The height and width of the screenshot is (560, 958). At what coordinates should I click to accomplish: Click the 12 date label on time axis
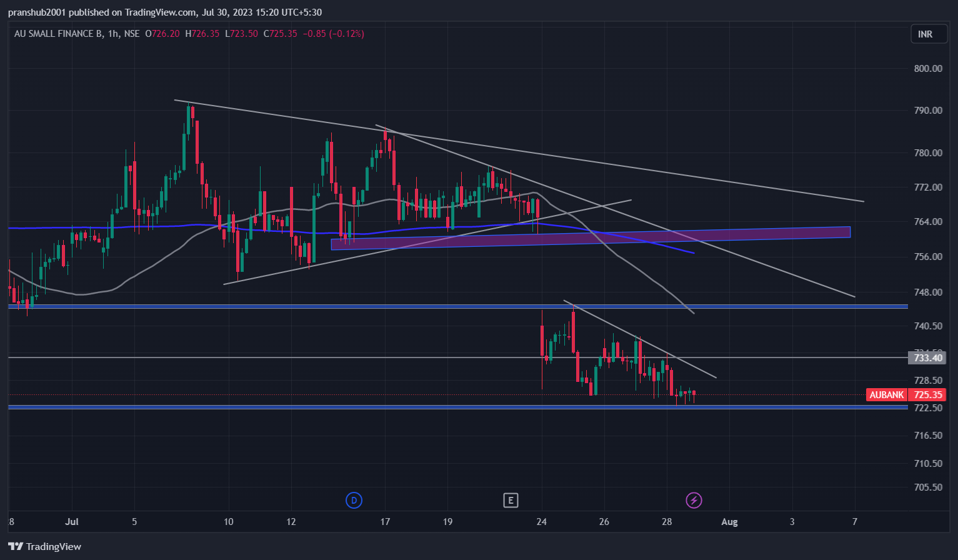coord(291,522)
